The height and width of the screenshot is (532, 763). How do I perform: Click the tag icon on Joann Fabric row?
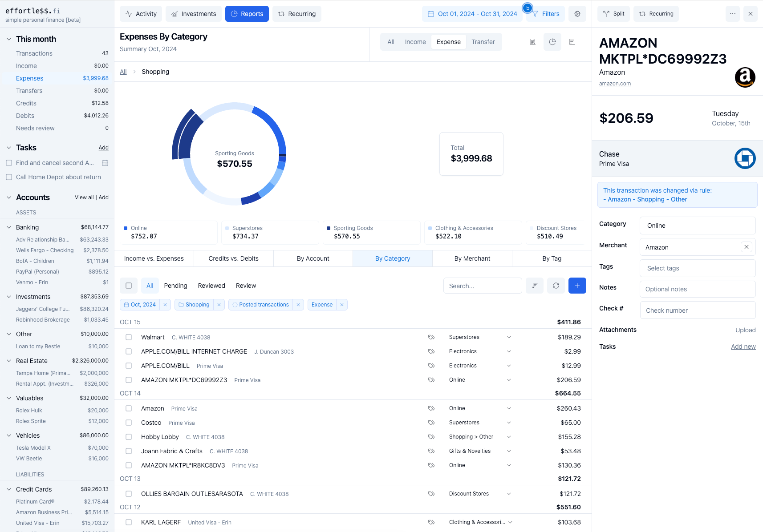point(431,451)
